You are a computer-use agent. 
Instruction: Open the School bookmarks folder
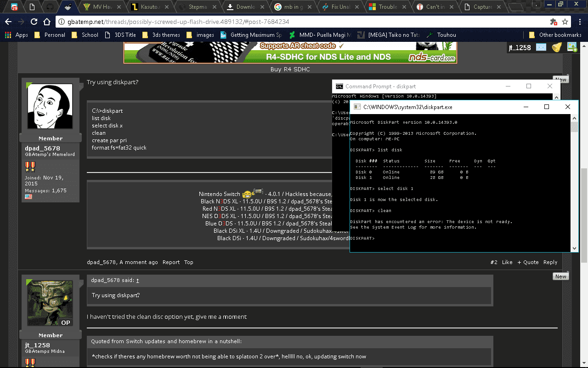[x=85, y=35]
